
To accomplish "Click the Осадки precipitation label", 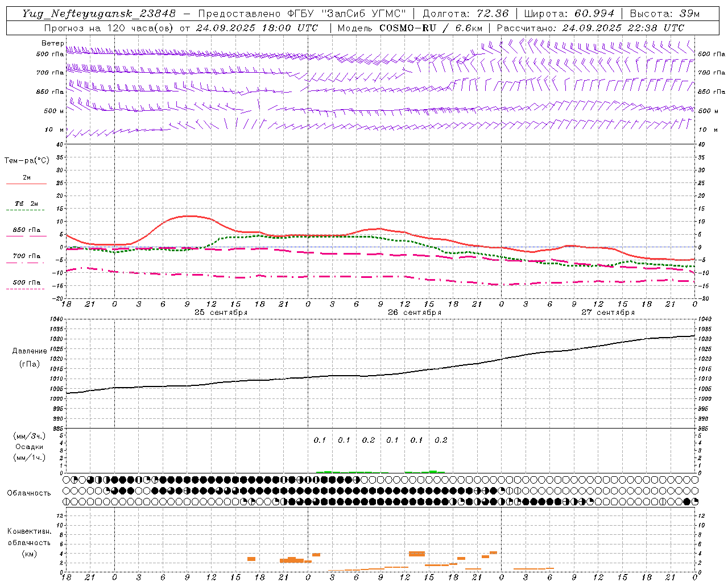I will click(29, 447).
